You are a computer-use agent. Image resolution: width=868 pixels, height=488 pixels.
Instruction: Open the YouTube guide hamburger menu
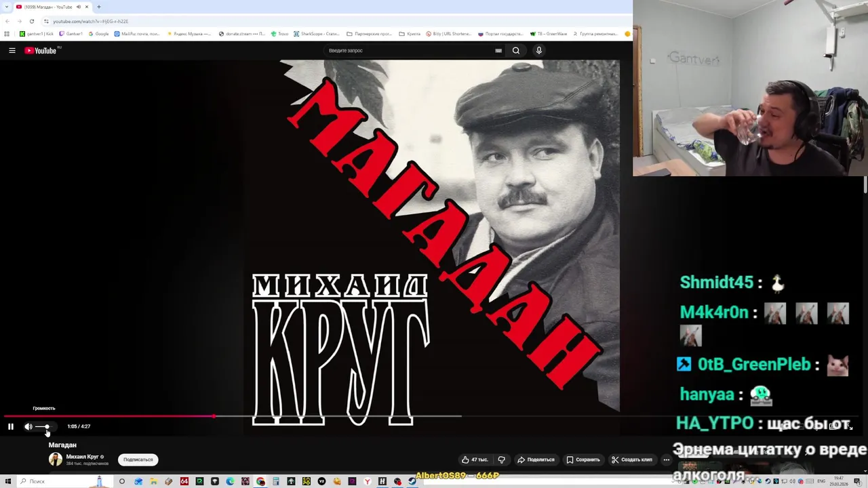point(12,50)
